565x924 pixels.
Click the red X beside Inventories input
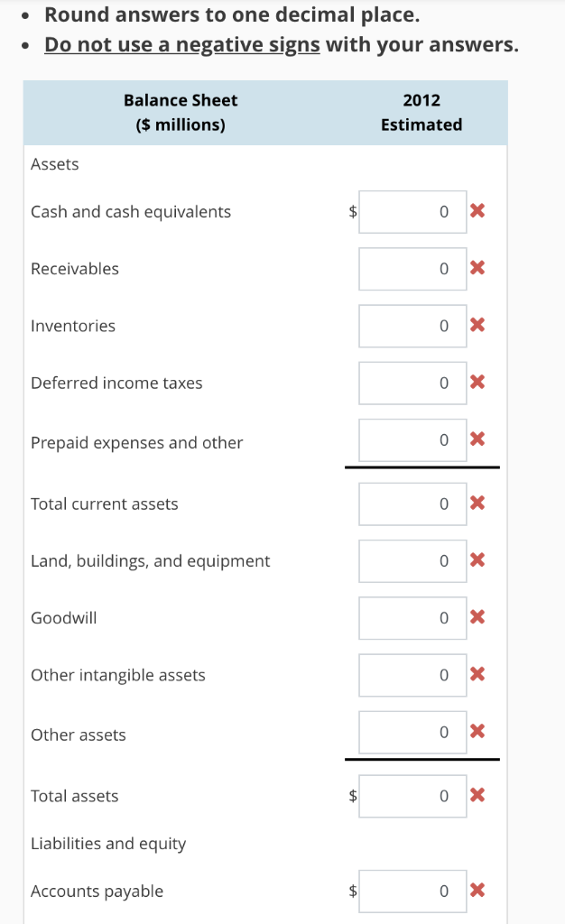(x=477, y=326)
